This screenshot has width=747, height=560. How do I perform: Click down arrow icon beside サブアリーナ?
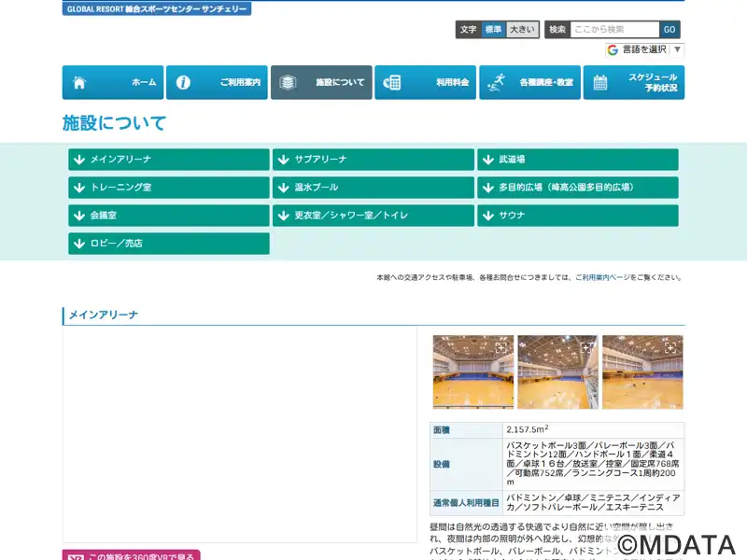[284, 160]
